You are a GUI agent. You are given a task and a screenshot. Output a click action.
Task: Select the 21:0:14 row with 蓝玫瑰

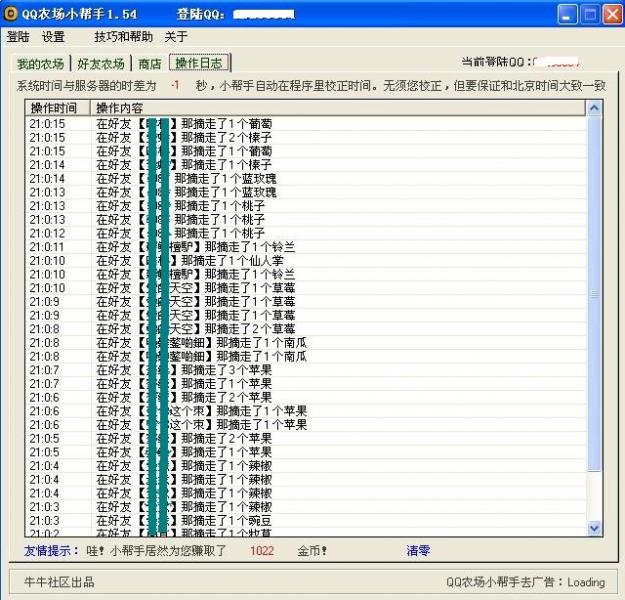(305, 179)
